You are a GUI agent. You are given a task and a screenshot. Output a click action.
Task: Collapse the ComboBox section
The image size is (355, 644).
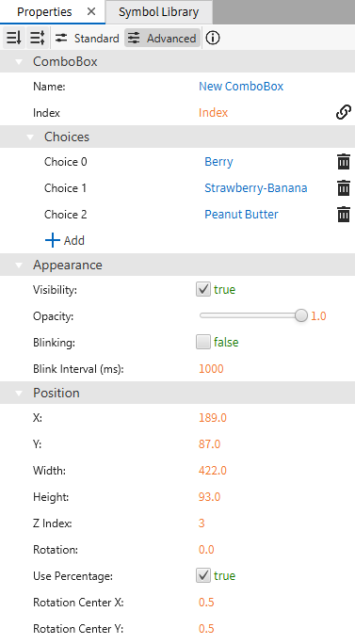(19, 61)
